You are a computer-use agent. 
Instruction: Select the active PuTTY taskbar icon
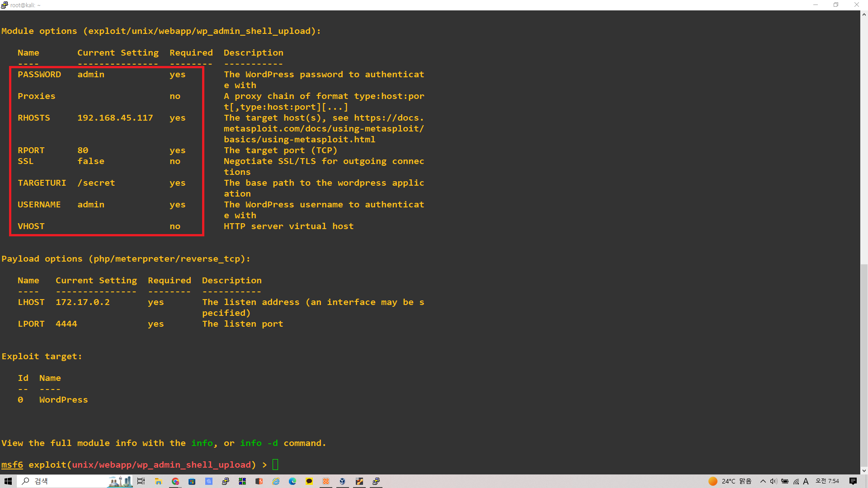376,481
